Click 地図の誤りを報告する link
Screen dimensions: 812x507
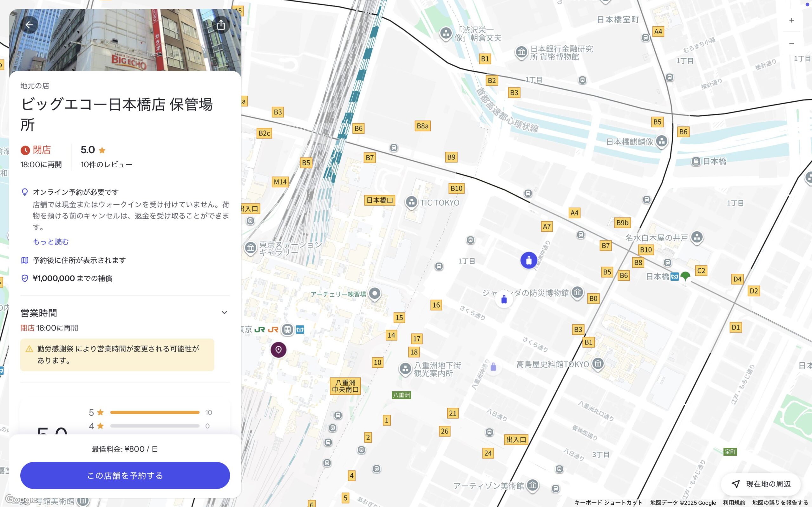[780, 503]
